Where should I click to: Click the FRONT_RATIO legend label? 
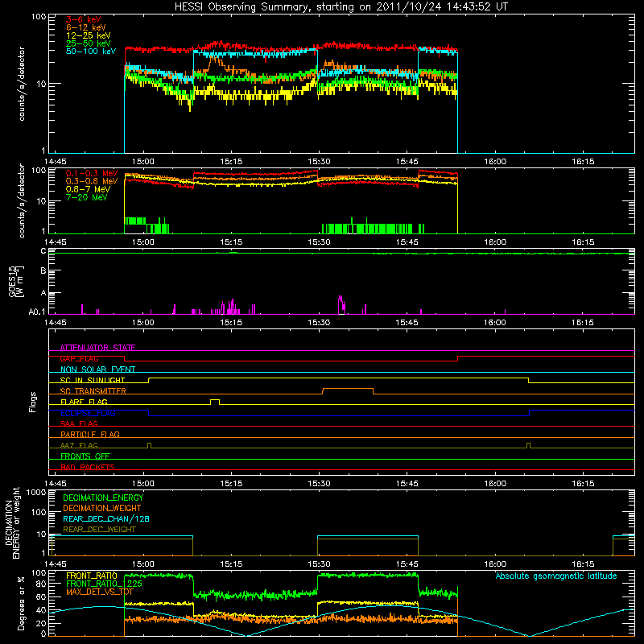tap(91, 576)
